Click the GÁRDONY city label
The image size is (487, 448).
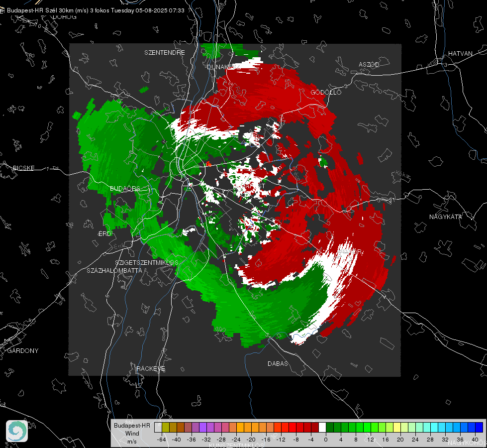click(23, 351)
